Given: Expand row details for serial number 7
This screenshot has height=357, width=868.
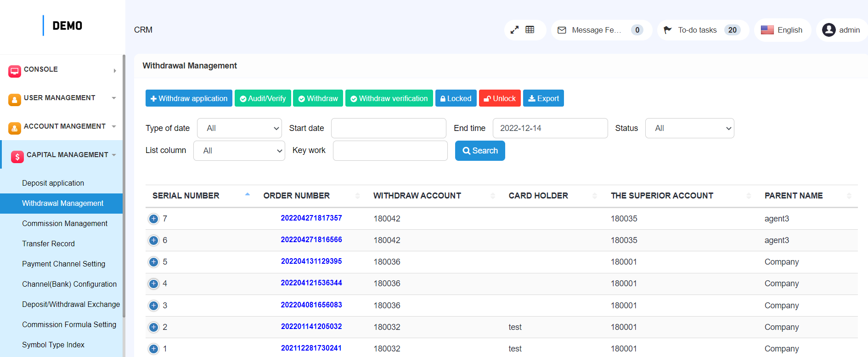Looking at the screenshot, I should point(153,219).
